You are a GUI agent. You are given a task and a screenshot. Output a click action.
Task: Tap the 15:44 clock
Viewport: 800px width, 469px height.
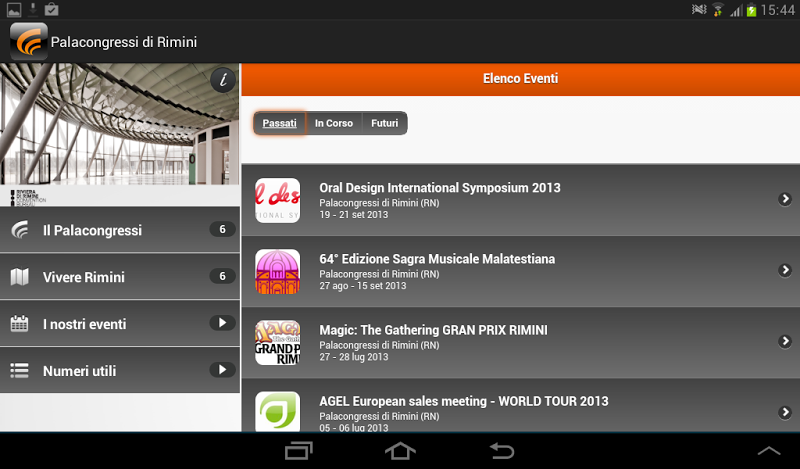778,10
